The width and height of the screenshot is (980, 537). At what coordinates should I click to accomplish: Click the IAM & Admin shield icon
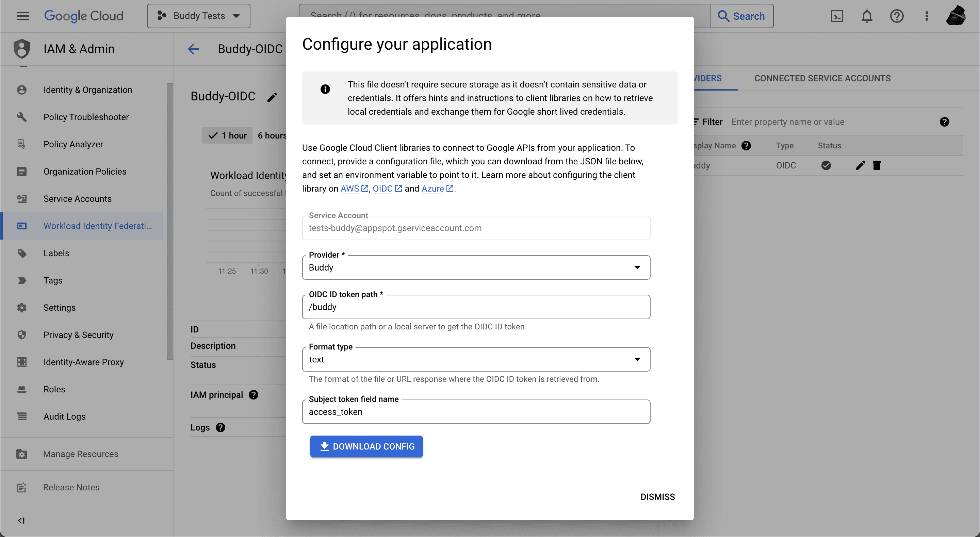click(22, 49)
